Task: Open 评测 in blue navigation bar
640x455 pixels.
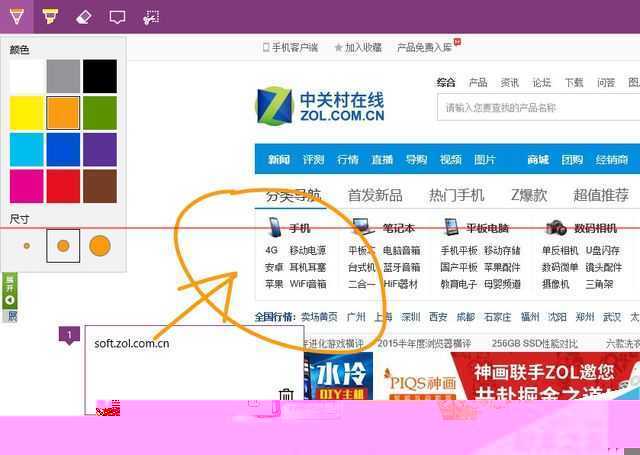Action: coord(313,160)
